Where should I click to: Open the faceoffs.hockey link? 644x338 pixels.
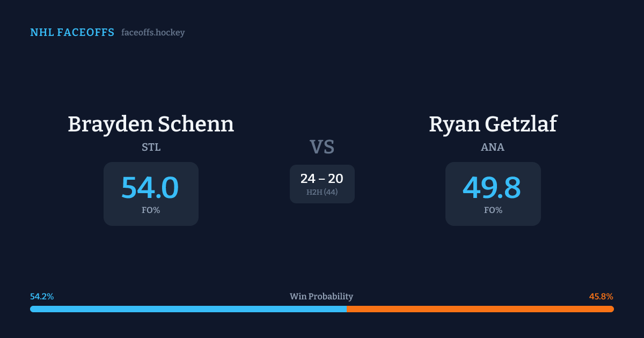(x=153, y=33)
